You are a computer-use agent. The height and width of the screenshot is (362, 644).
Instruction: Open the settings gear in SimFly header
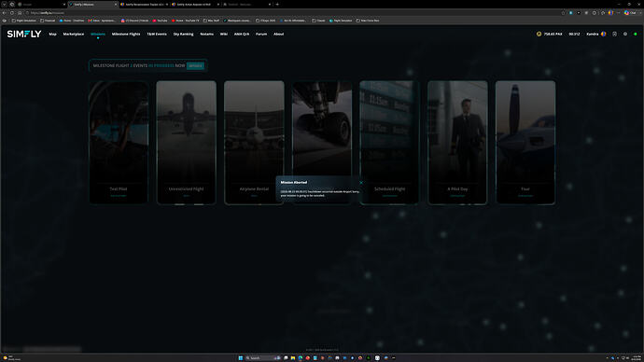point(625,35)
